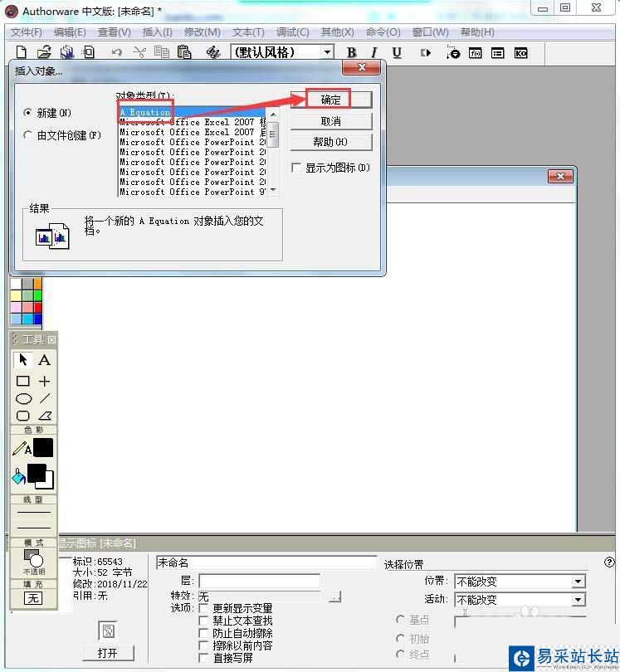Click the Undo toolbar icon
Screen dimensions: 620x672
[x=117, y=53]
